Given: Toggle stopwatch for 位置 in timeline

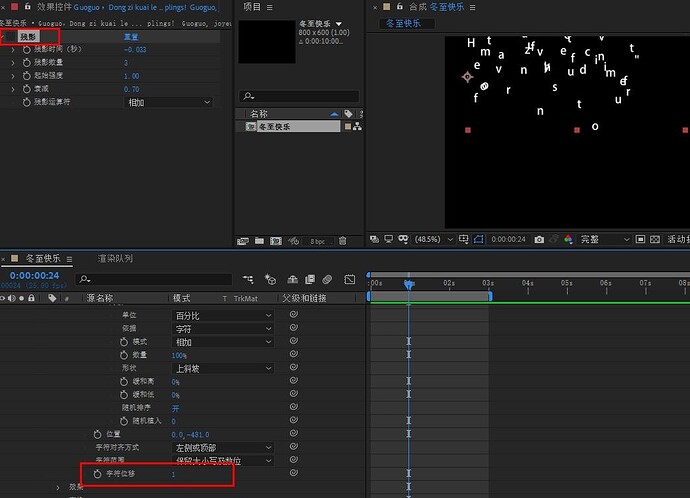Looking at the screenshot, I should pyautogui.click(x=97, y=435).
